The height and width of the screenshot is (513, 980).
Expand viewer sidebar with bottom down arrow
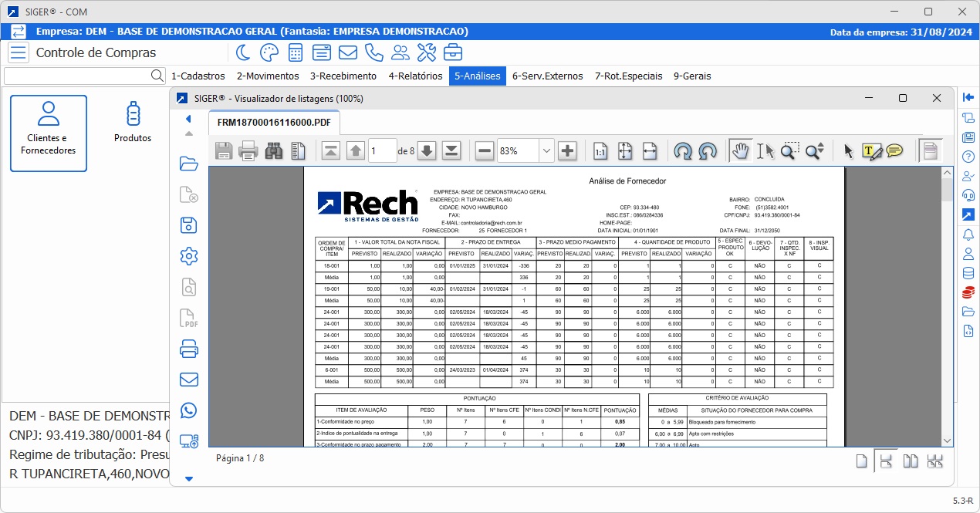coord(188,479)
